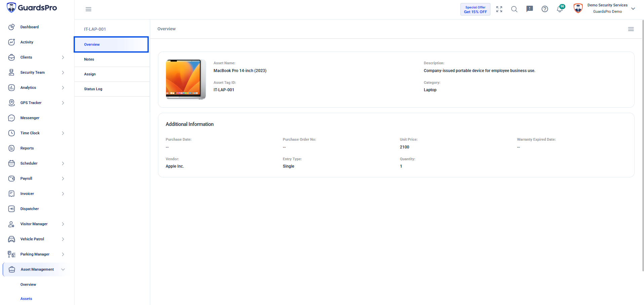
Task: Open the Status Log tab
Action: 112,89
